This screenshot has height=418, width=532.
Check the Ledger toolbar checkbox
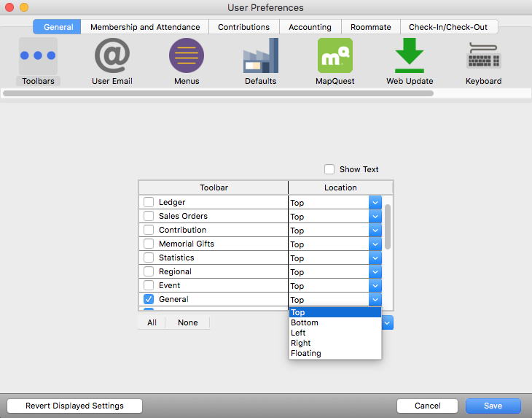pos(149,202)
